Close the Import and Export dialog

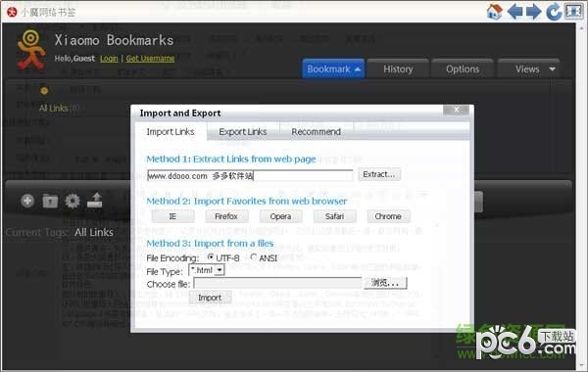coord(456,110)
